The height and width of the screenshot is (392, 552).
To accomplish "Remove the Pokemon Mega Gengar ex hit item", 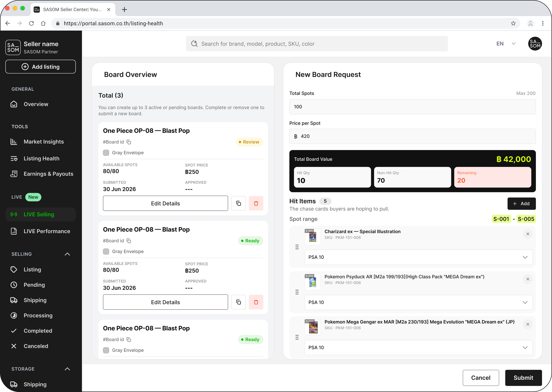I will [x=528, y=324].
